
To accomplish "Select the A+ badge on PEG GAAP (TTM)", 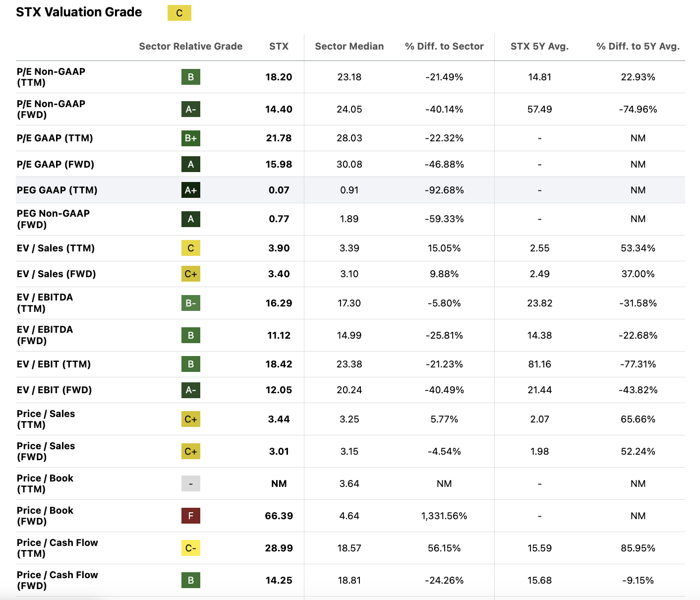I will point(190,190).
